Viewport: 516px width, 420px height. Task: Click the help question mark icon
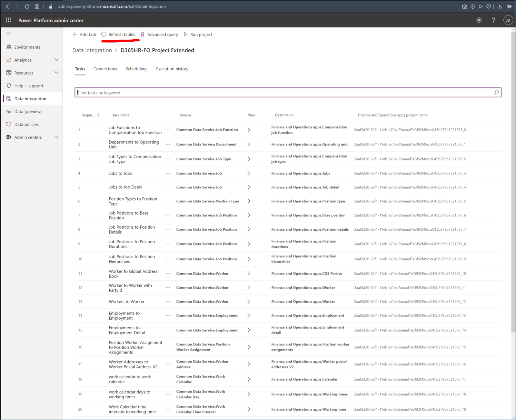click(493, 20)
